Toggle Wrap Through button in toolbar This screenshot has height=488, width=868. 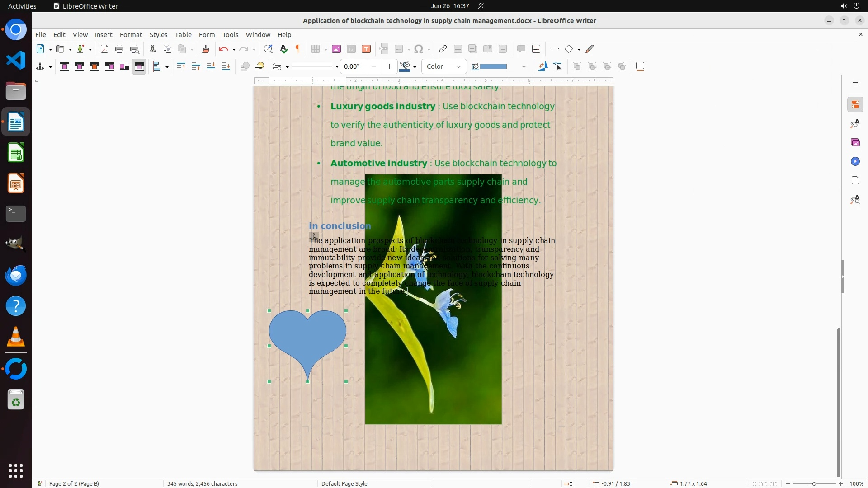139,66
